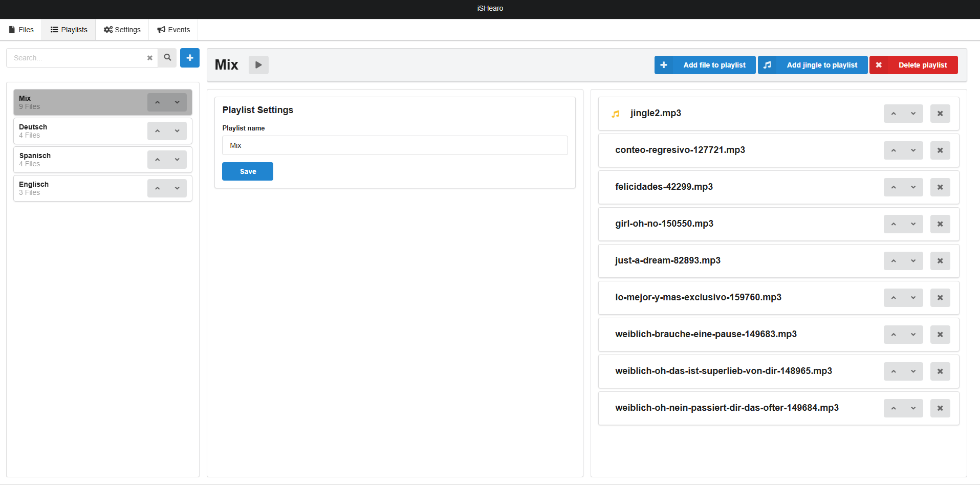Go to the Events tab
Image resolution: width=980 pixels, height=485 pixels.
(173, 30)
